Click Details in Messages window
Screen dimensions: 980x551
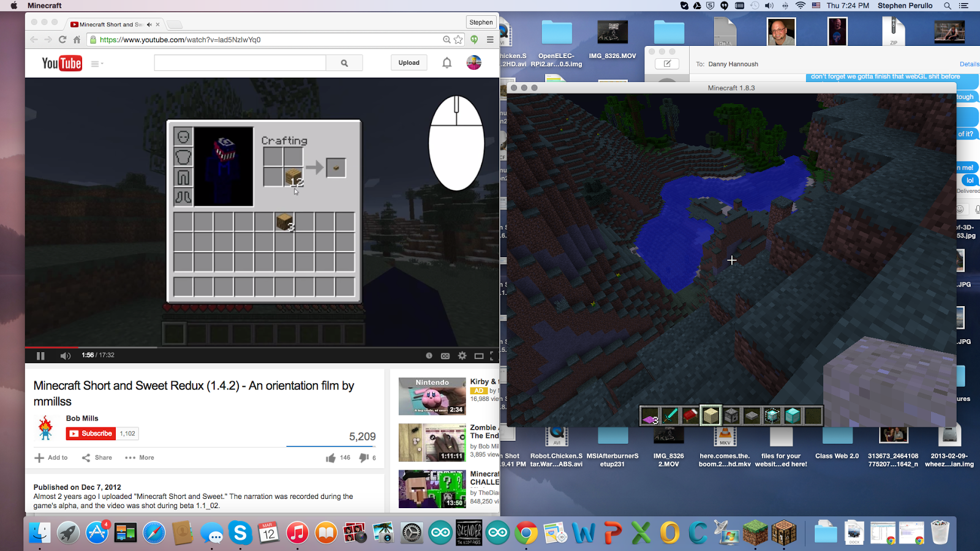(x=970, y=64)
